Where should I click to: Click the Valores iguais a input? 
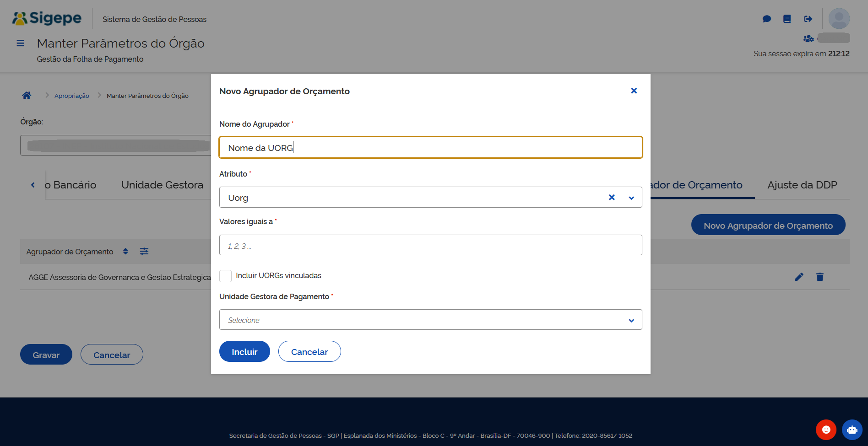pyautogui.click(x=430, y=245)
